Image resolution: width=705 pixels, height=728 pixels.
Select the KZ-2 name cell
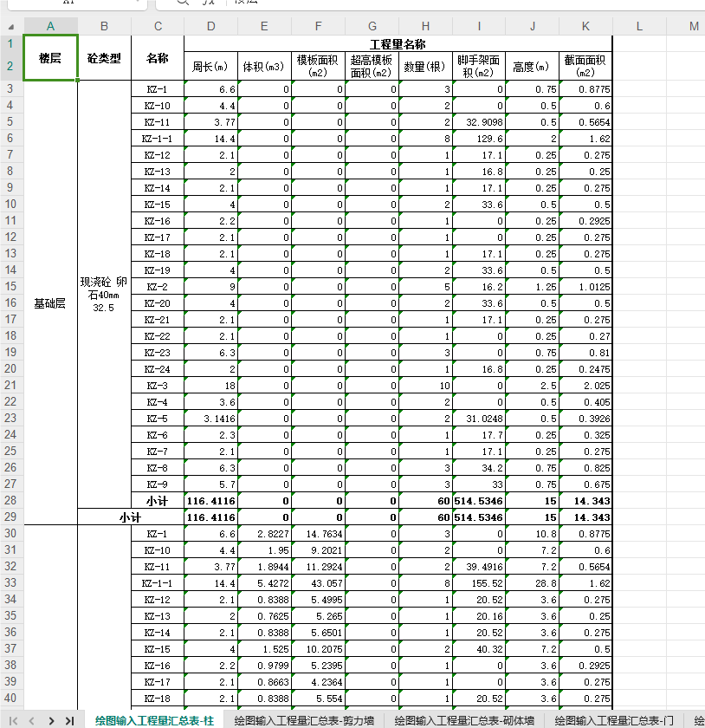click(158, 287)
